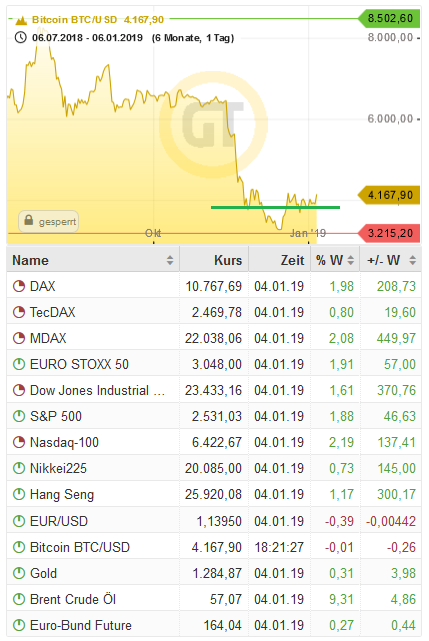The width and height of the screenshot is (429, 641).
Task: Click the Kurs column header
Action: point(228,260)
